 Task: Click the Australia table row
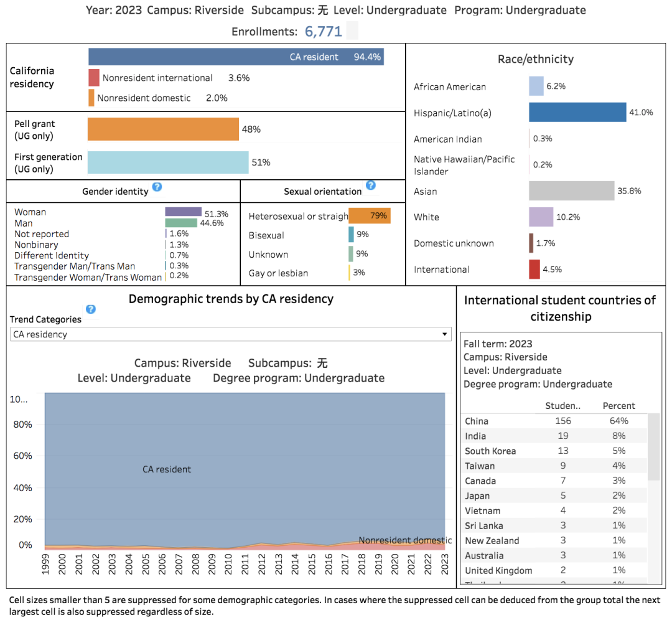click(x=554, y=556)
